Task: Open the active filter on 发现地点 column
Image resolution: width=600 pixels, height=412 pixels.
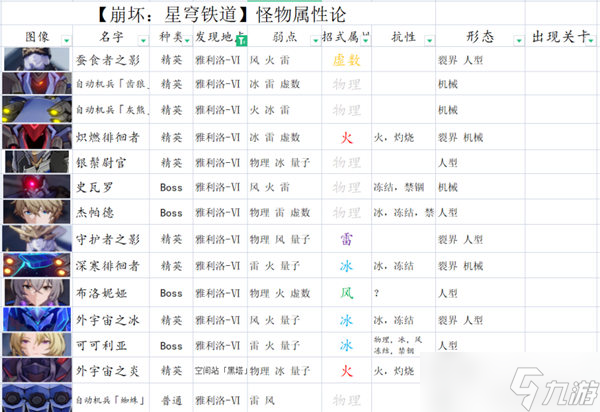Action: point(242,40)
